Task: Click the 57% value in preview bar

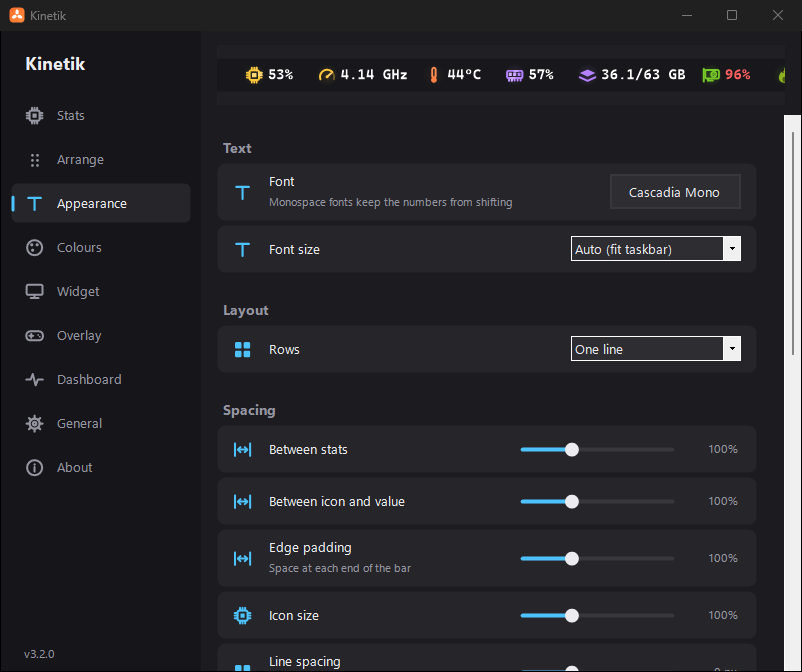Action: tap(541, 75)
